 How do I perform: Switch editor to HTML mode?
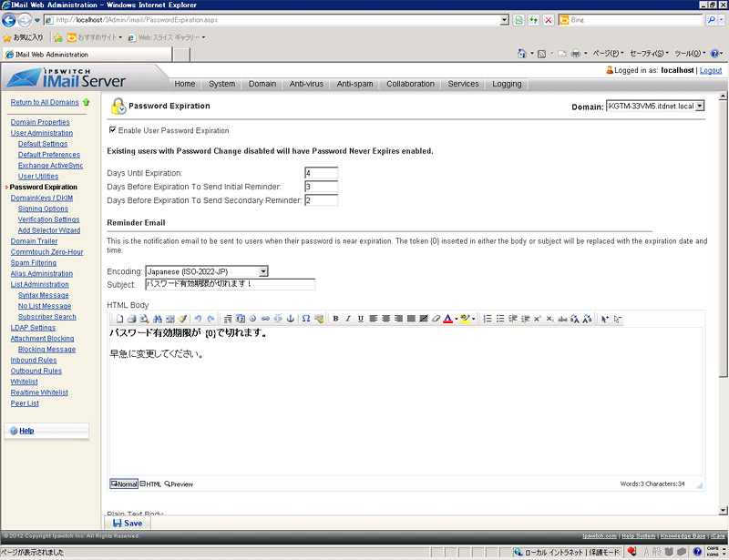[x=150, y=484]
